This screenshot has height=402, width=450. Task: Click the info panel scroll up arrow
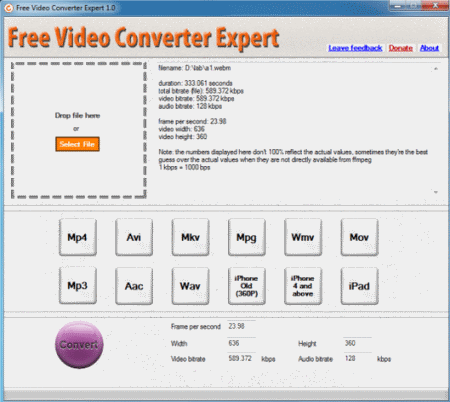436,69
